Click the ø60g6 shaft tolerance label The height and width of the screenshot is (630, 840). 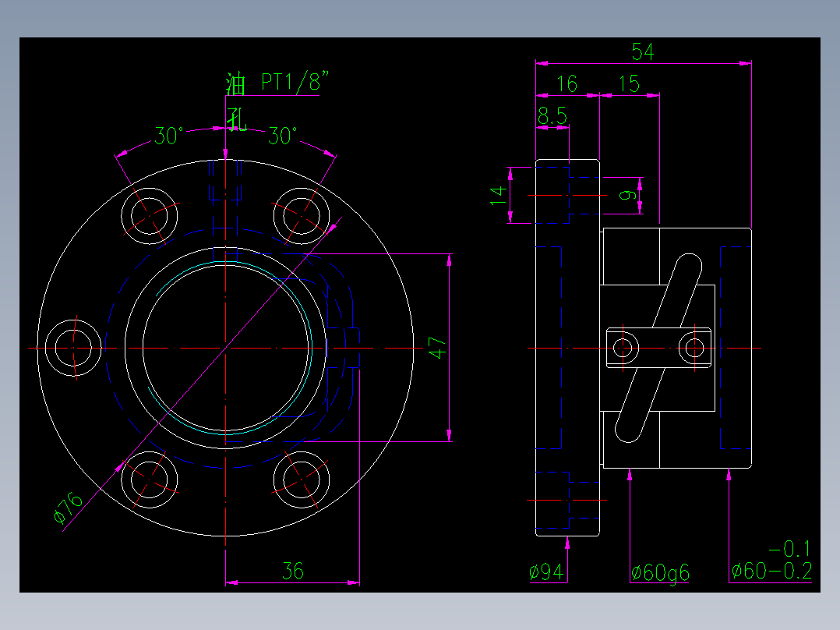pos(658,574)
